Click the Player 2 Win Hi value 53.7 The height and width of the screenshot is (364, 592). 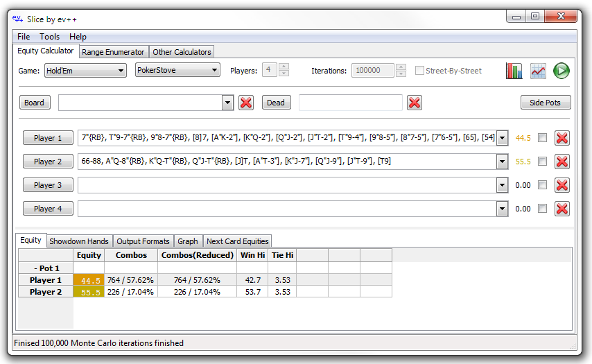(x=252, y=292)
